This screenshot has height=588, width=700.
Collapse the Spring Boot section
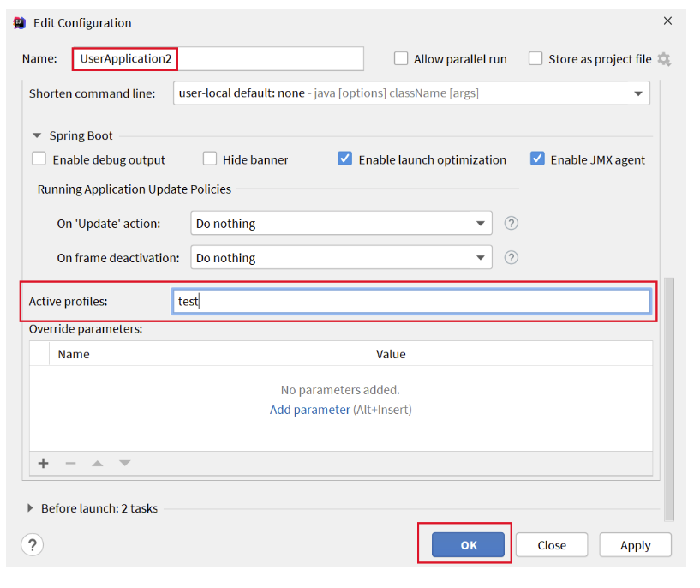tap(37, 135)
